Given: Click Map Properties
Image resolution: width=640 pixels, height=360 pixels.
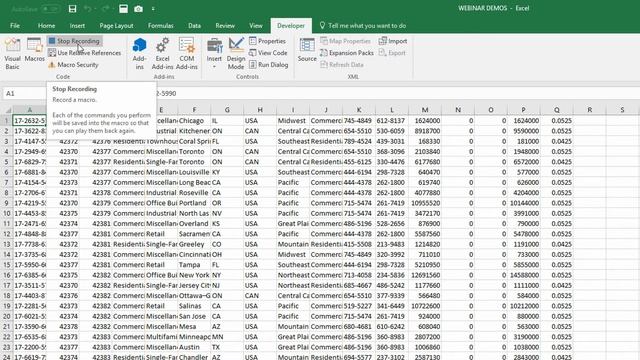Looking at the screenshot, I should point(345,41).
